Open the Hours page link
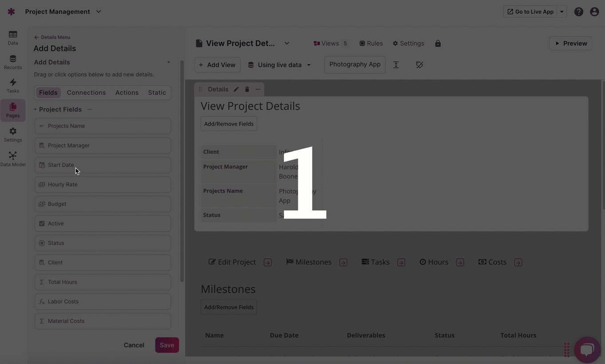Screen dimensions: 605x364 point(434,262)
